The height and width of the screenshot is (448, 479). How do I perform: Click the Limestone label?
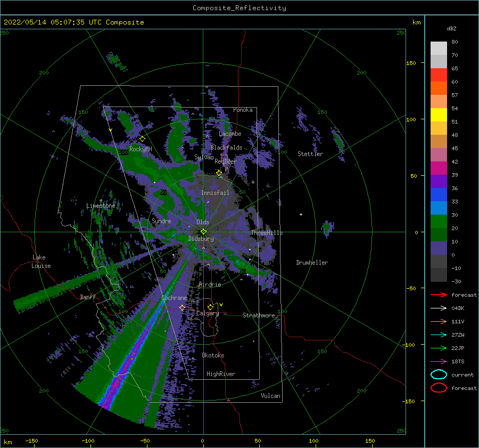pos(101,206)
